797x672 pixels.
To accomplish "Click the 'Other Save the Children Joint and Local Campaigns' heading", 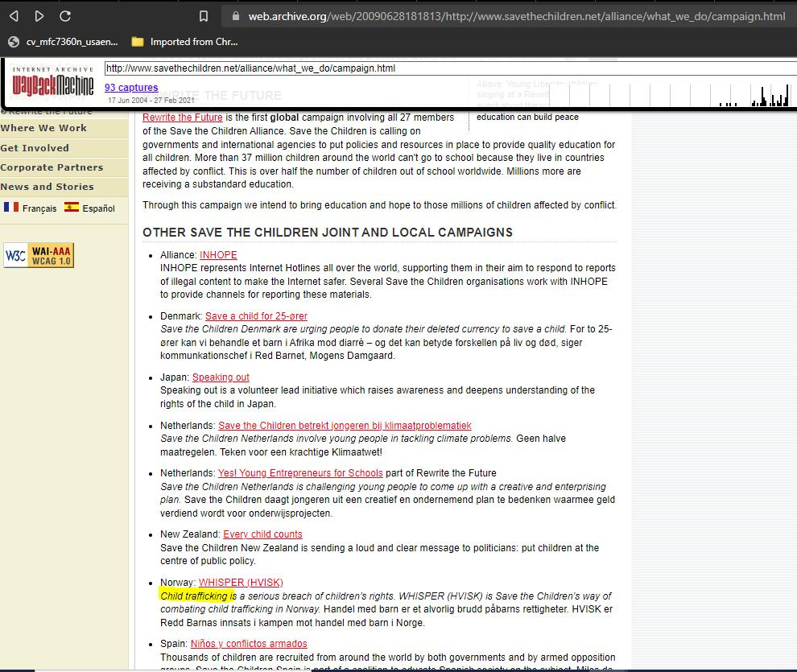I will click(328, 232).
